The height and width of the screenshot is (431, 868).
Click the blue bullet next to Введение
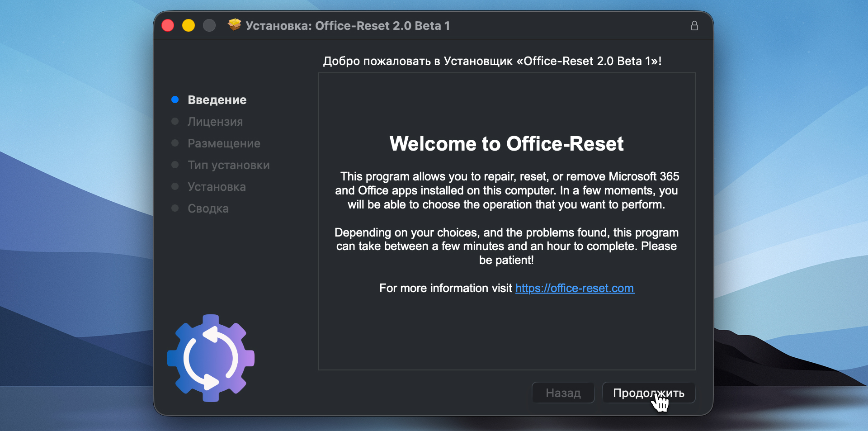(175, 99)
